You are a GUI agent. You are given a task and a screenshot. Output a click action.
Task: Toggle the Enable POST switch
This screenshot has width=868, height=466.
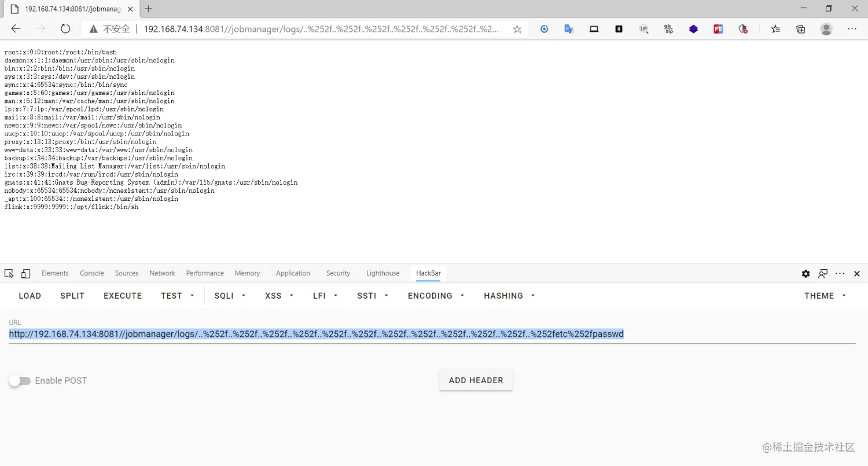coord(20,381)
